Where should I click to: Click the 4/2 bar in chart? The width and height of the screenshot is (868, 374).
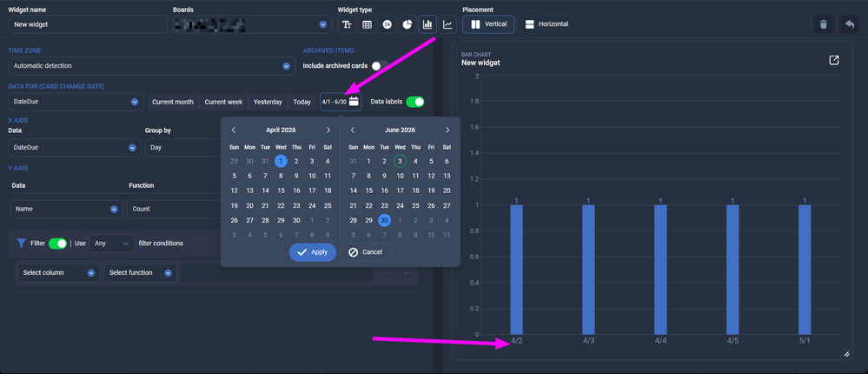[516, 270]
